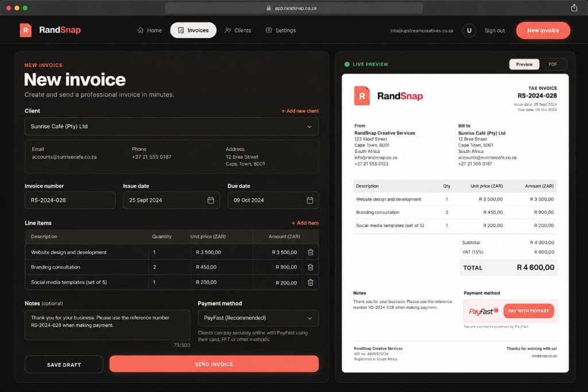Click the RandSnap logo in invoice preview
The image size is (588, 392).
point(388,96)
